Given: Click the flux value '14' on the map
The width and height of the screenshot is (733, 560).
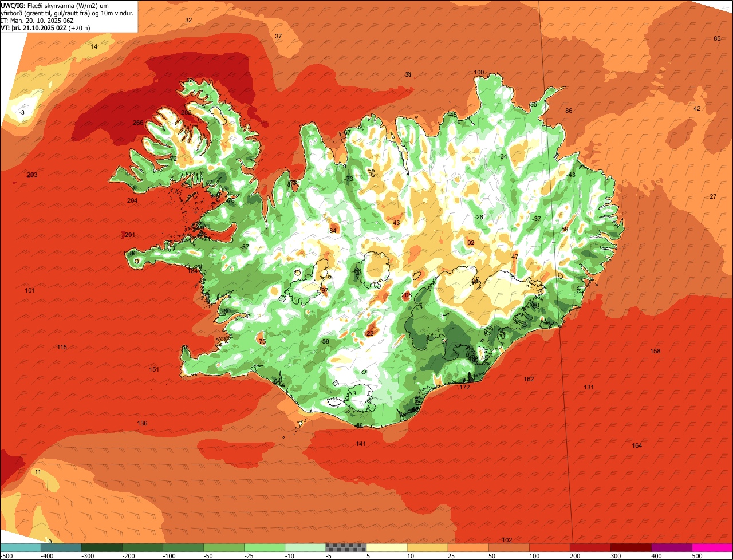Looking at the screenshot, I should [94, 46].
